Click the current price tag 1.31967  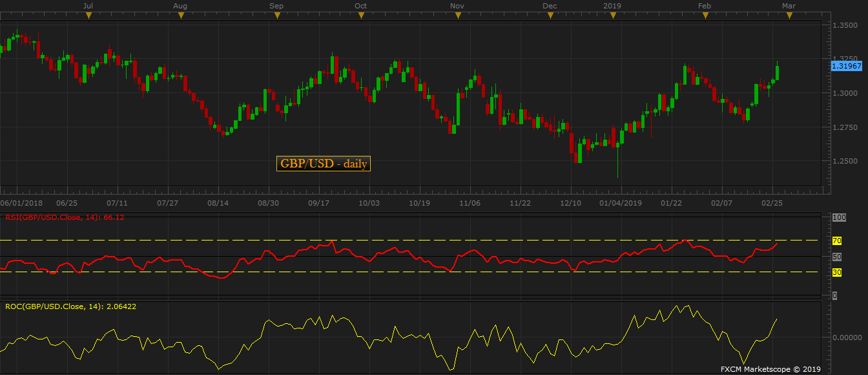pyautogui.click(x=846, y=66)
